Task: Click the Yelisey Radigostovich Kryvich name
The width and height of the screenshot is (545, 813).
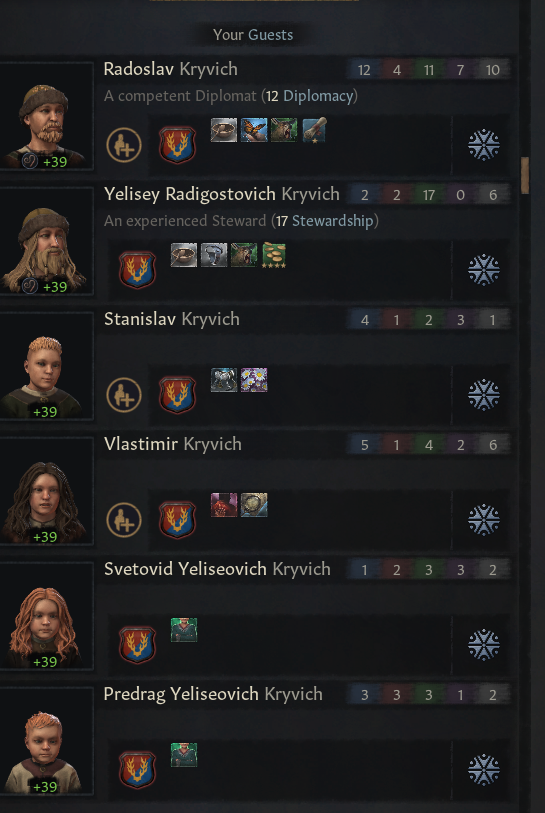Action: click(221, 194)
